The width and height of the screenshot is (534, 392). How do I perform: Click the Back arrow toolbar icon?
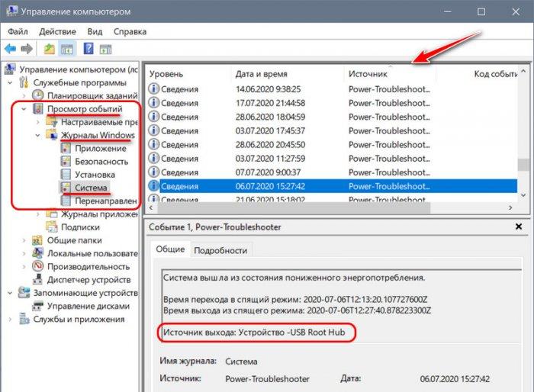click(10, 49)
